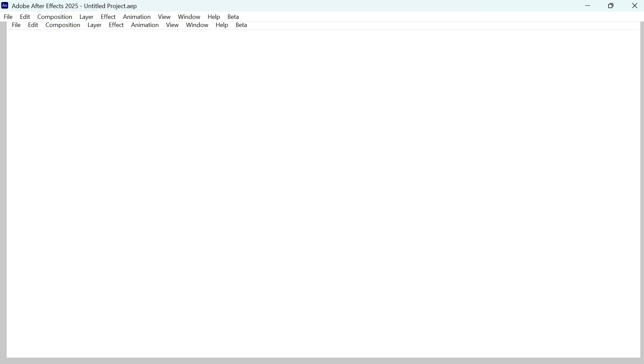Open the Help menu in top menu bar

214,17
